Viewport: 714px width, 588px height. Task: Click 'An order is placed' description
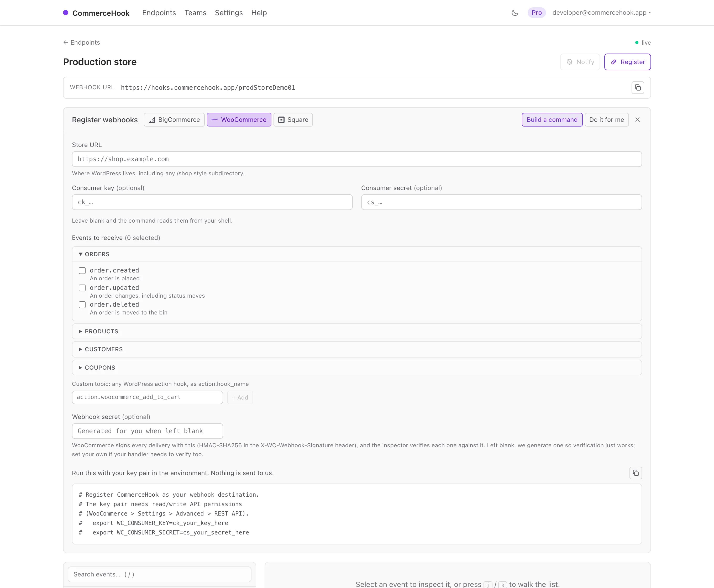[x=115, y=279]
